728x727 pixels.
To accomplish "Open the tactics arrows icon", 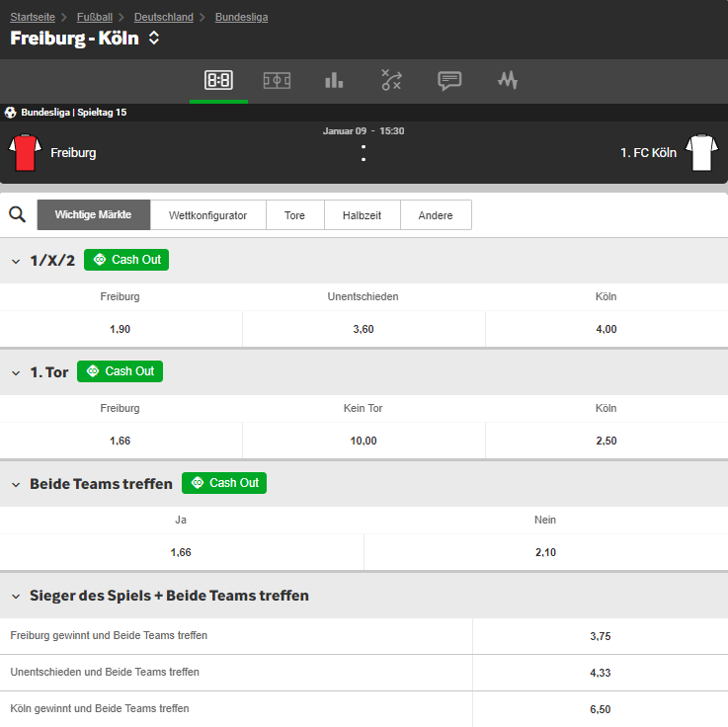I will point(391,80).
